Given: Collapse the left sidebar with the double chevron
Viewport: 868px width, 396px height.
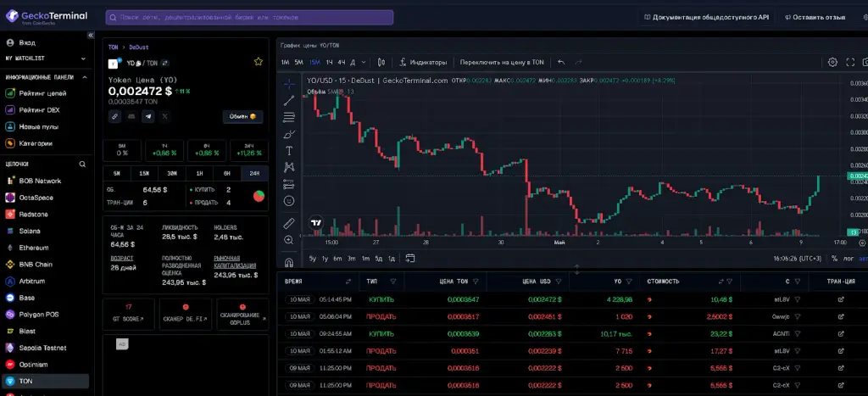Looking at the screenshot, I should pos(91,36).
